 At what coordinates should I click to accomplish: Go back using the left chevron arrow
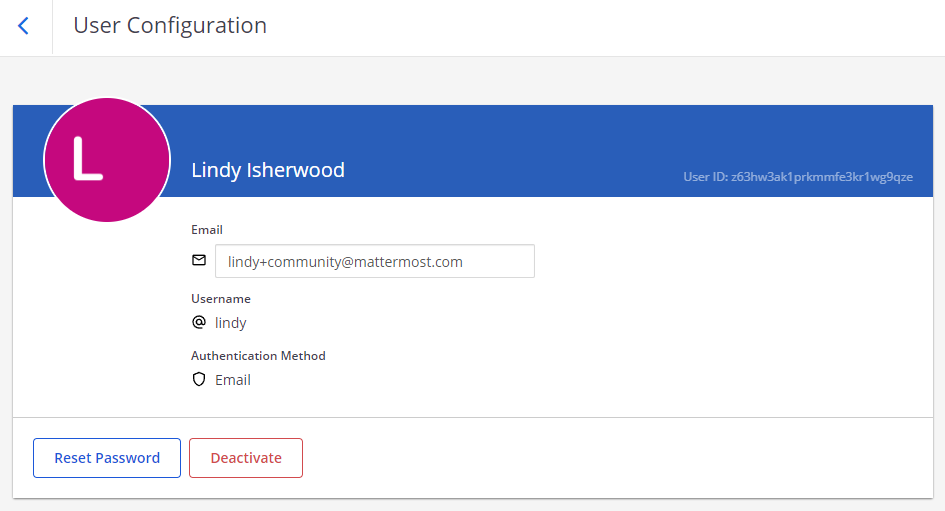pyautogui.click(x=24, y=26)
